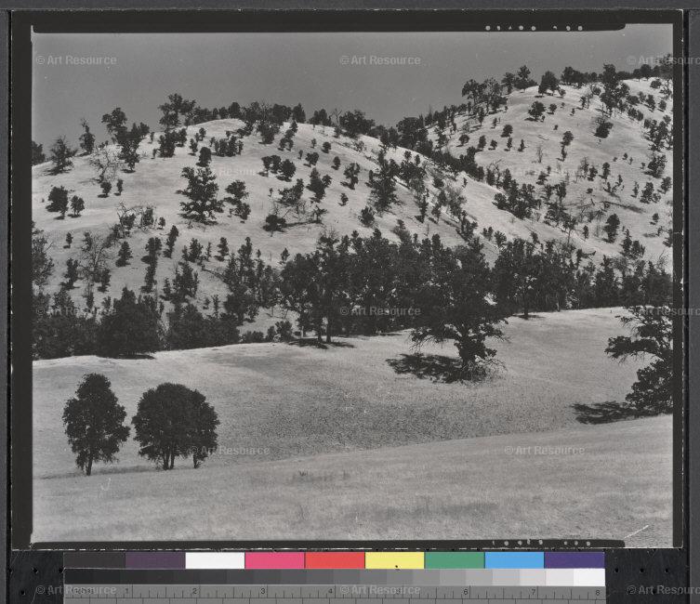Click the ruler mark labeled 3
This screenshot has width=700, height=604.
[x=263, y=592]
